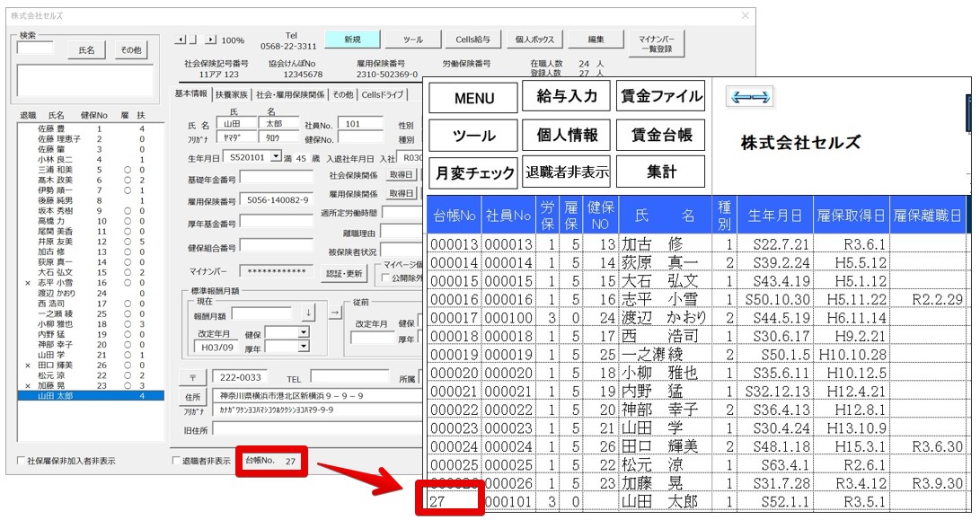Select 志平 小雪 in the employee list
Viewport: 980px width, 520px height.
tap(91, 283)
